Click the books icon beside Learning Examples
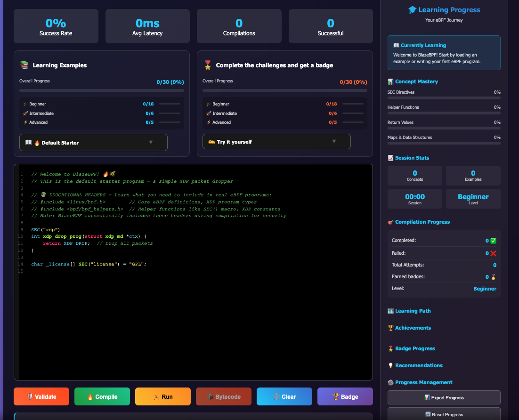Image resolution: width=519 pixels, height=420 pixels. [x=24, y=65]
